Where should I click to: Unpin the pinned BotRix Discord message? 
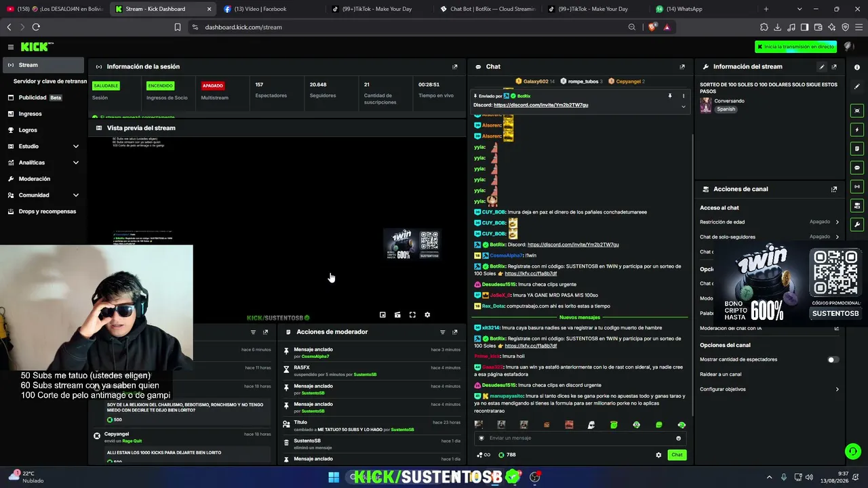click(x=669, y=96)
